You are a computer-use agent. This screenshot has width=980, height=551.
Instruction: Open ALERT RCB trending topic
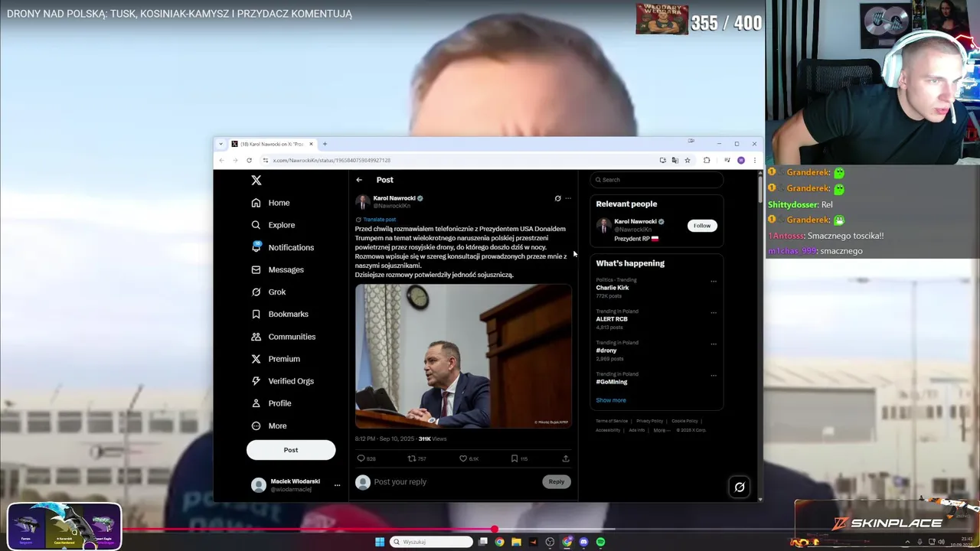612,319
